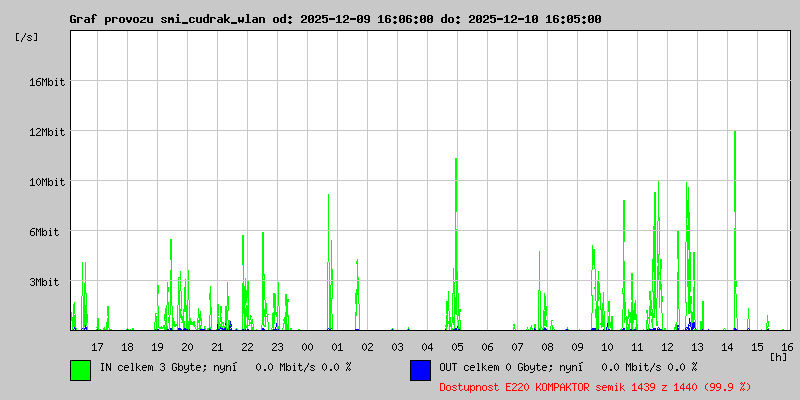Image resolution: width=800 pixels, height=400 pixels.
Task: Select hour 00 on the time axis
Action: pos(307,347)
